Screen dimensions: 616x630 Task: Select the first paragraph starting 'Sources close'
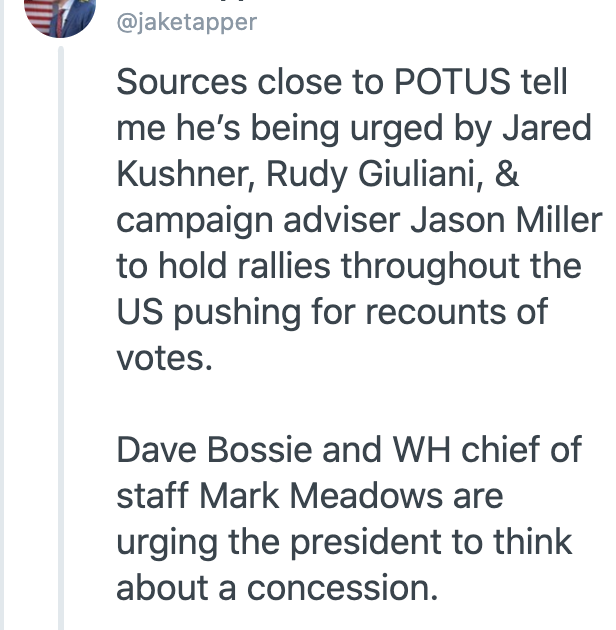359,220
